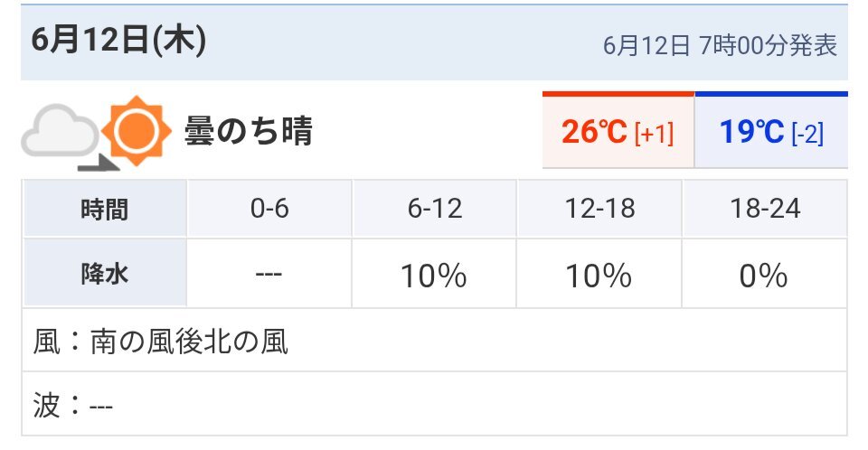Click the small gray transition arrow icon
The height and width of the screenshot is (450, 868).
tap(99, 164)
